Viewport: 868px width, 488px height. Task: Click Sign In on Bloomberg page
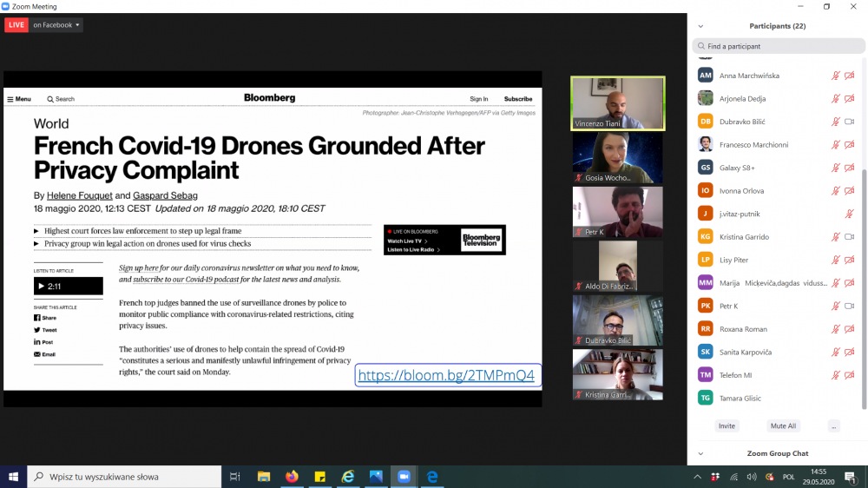(x=479, y=99)
